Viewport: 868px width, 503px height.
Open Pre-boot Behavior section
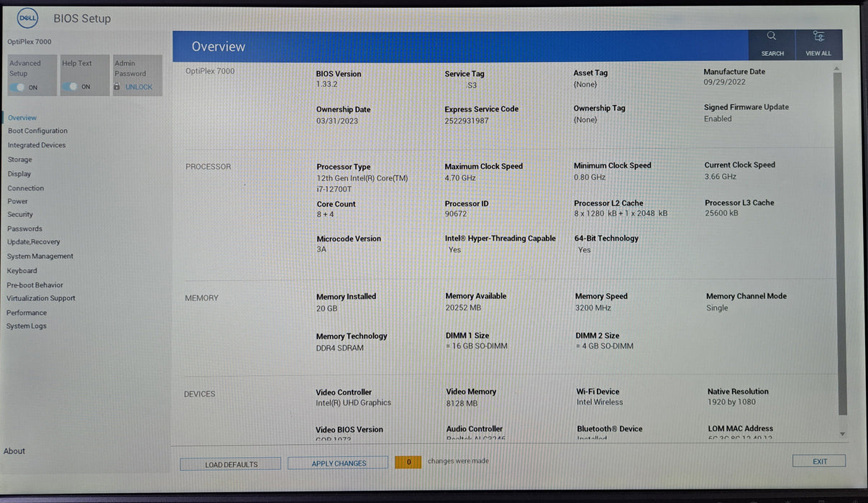tap(35, 285)
